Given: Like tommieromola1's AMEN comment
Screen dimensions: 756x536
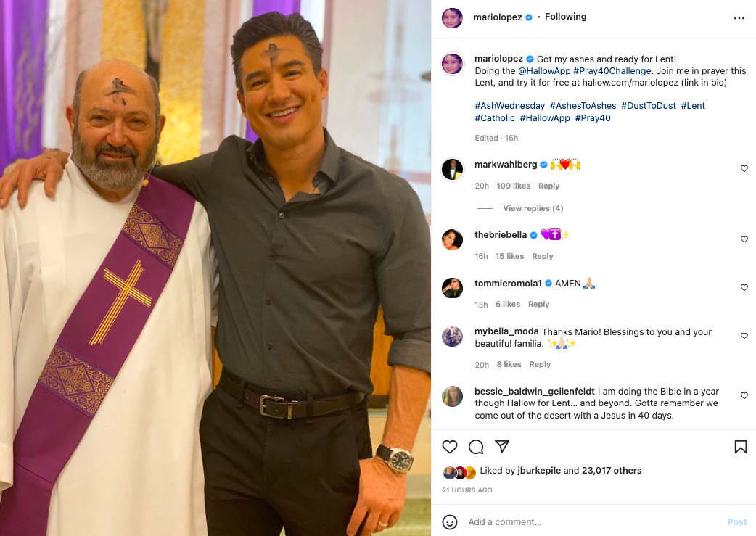Looking at the screenshot, I should 744,288.
